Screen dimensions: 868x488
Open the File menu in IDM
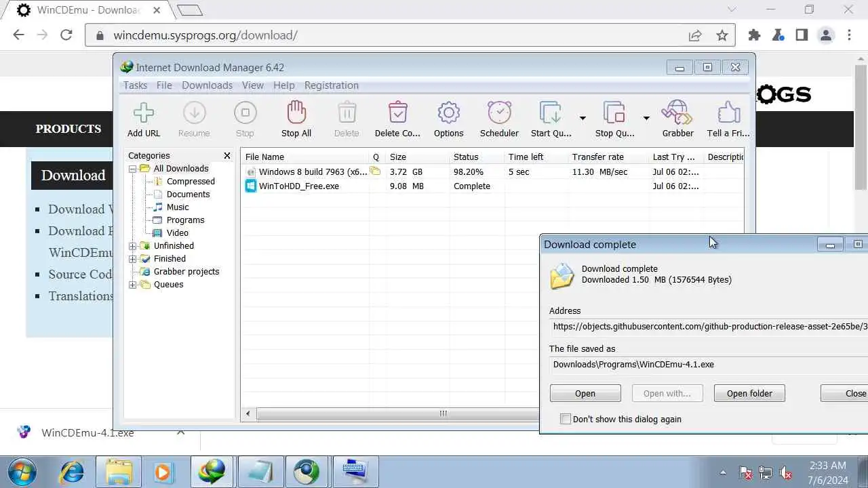pos(164,85)
